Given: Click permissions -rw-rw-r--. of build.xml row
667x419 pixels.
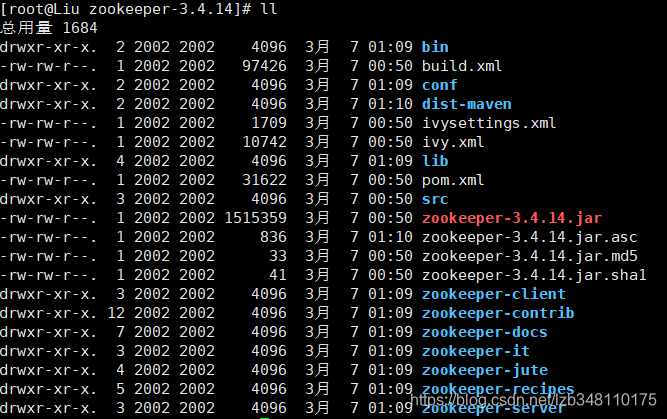Looking at the screenshot, I should click(48, 66).
